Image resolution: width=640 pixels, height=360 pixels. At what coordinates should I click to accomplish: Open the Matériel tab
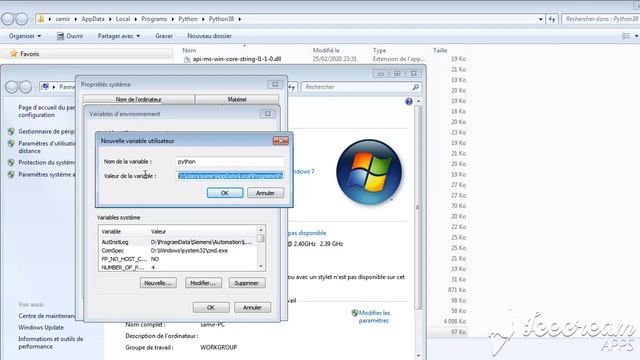pos(237,99)
